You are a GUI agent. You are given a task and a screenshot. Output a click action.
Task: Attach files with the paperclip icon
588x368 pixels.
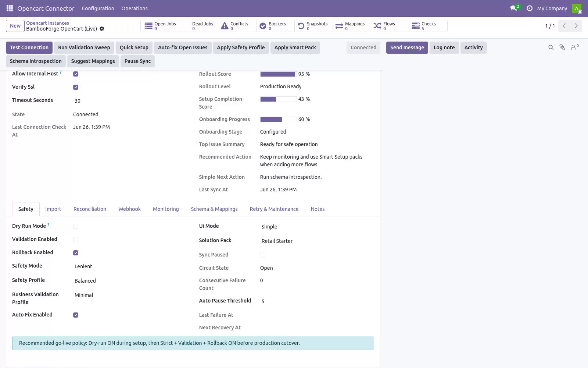pos(562,47)
